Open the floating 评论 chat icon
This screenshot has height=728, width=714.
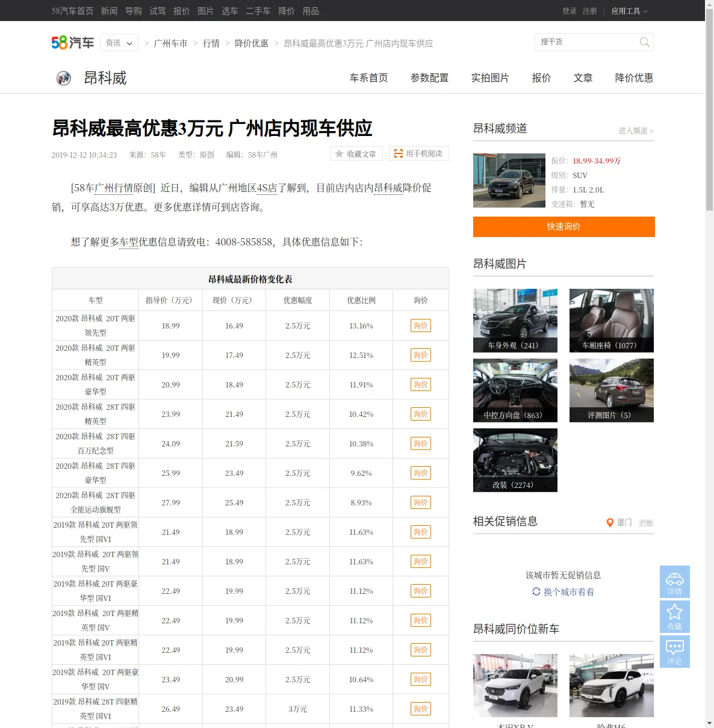tap(675, 652)
